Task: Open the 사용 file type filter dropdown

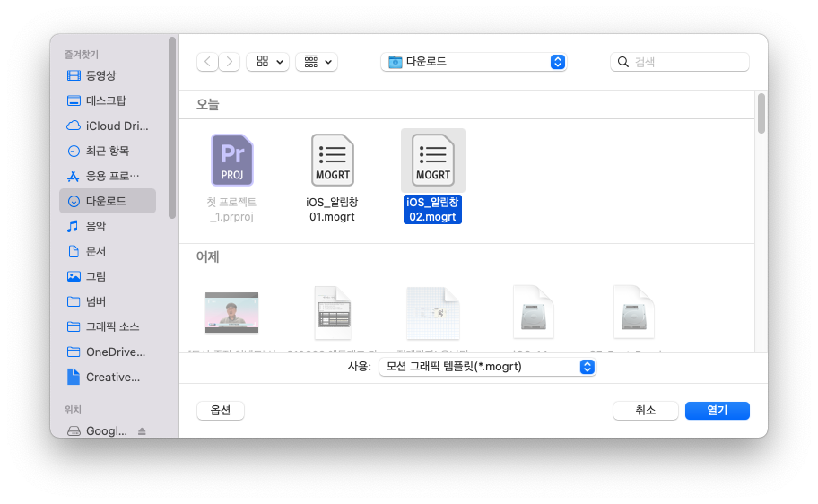Action: 487,367
